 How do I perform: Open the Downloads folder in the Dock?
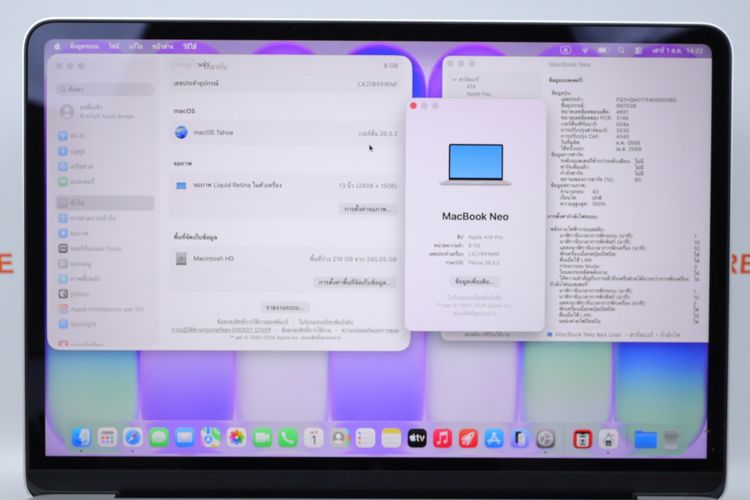645,439
